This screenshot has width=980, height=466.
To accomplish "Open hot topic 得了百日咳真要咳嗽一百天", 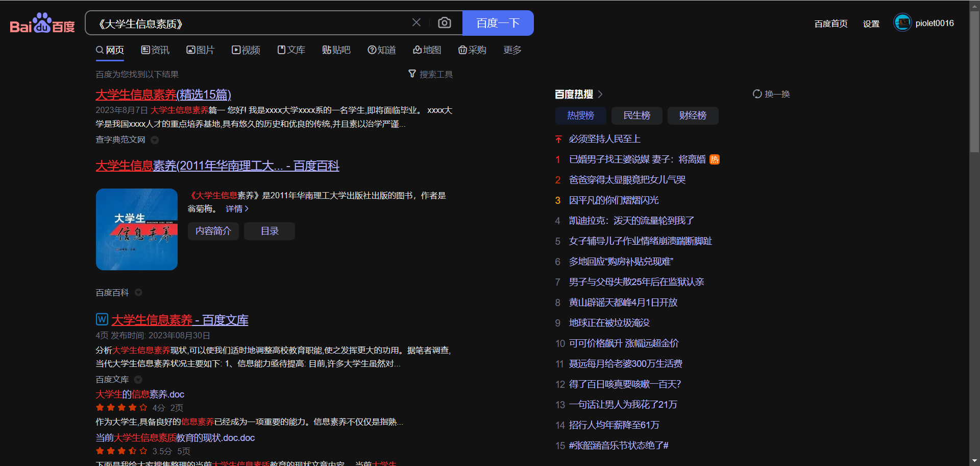I will pyautogui.click(x=625, y=384).
